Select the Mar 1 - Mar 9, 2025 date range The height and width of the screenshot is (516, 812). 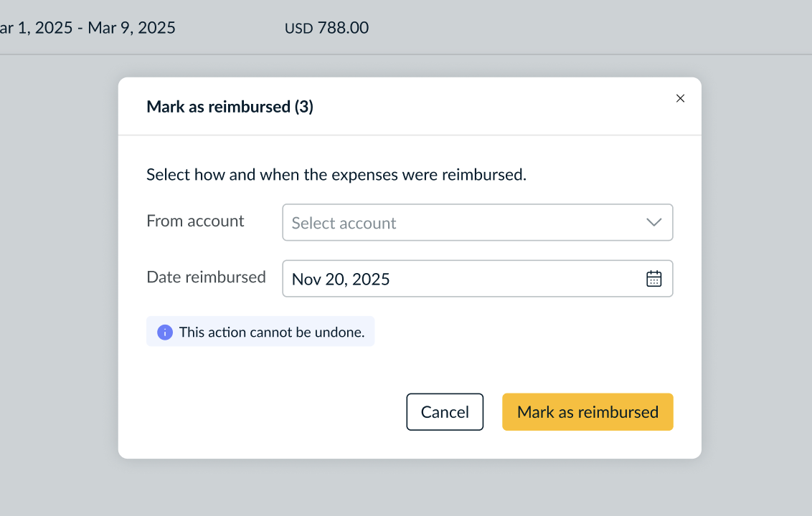click(88, 28)
